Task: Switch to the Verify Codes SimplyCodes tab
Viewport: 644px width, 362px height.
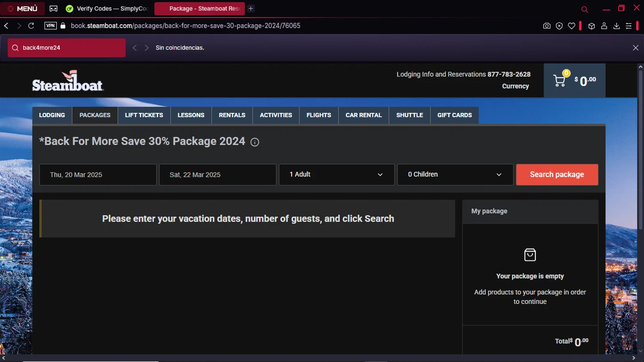Action: tap(106, 9)
